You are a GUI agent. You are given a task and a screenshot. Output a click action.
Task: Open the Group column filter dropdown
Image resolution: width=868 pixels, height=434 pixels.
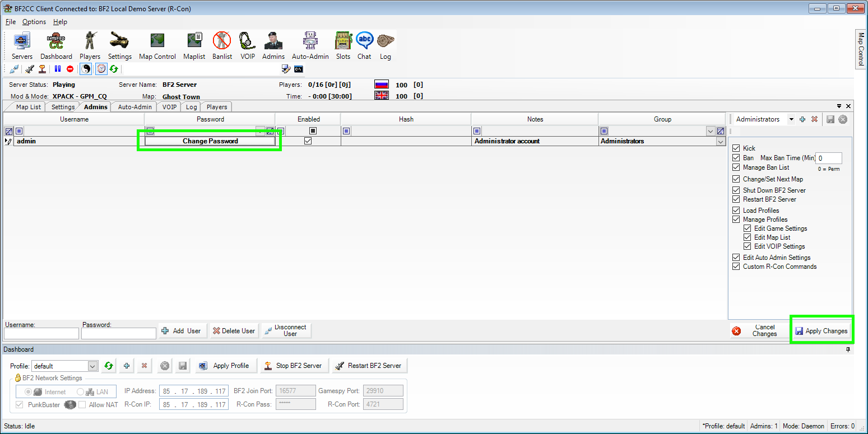point(711,131)
